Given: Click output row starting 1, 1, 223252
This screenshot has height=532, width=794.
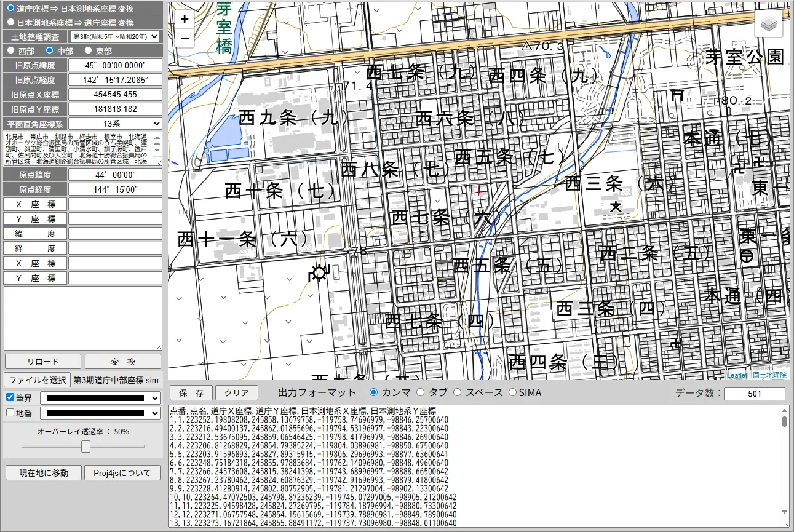Looking at the screenshot, I should pyautogui.click(x=309, y=420).
